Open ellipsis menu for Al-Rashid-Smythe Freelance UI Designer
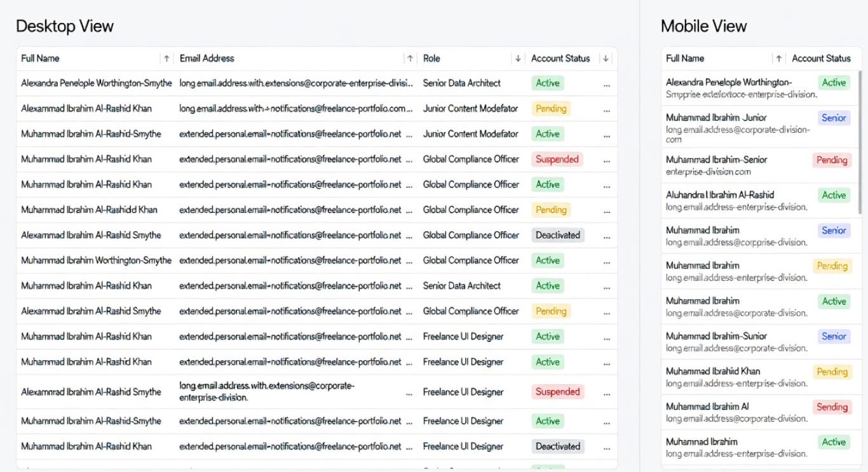The image size is (868, 472). pyautogui.click(x=607, y=422)
